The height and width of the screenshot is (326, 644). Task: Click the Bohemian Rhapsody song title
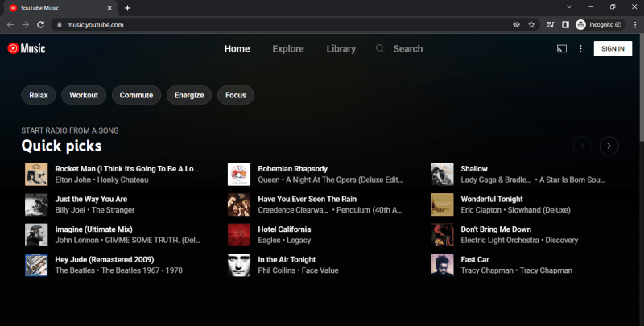pyautogui.click(x=293, y=169)
